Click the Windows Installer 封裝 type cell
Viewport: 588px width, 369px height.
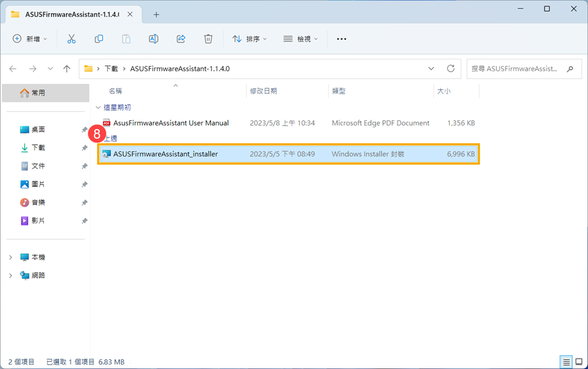click(368, 154)
